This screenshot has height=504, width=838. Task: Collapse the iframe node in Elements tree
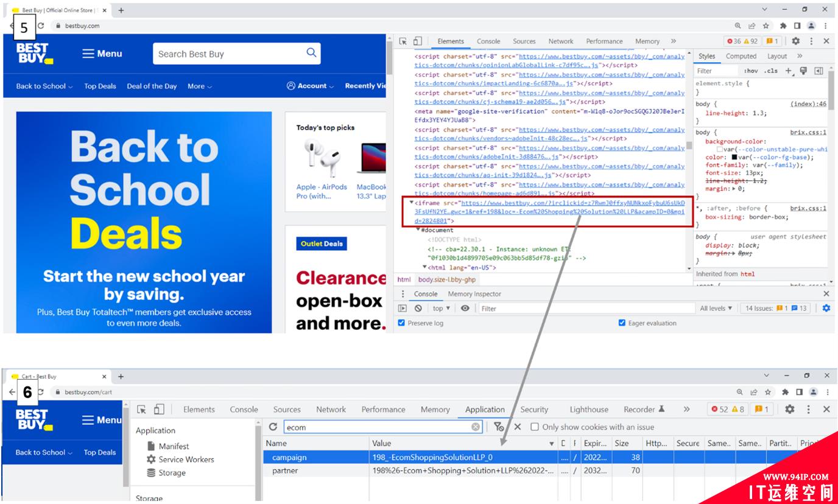[x=412, y=203]
